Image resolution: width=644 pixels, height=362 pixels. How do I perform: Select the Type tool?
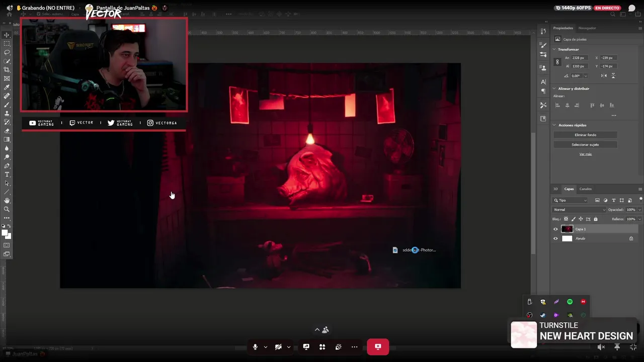(7, 174)
